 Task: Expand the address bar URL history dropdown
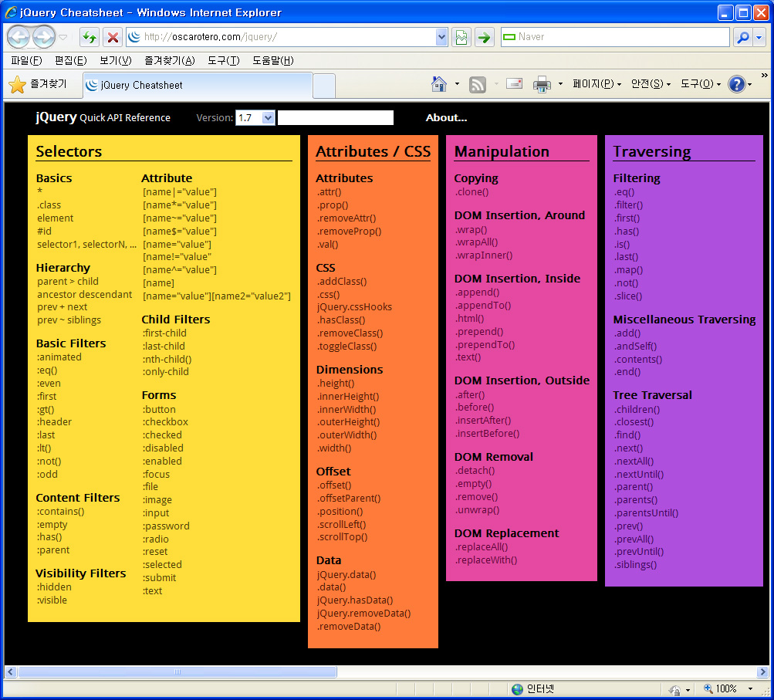[441, 37]
